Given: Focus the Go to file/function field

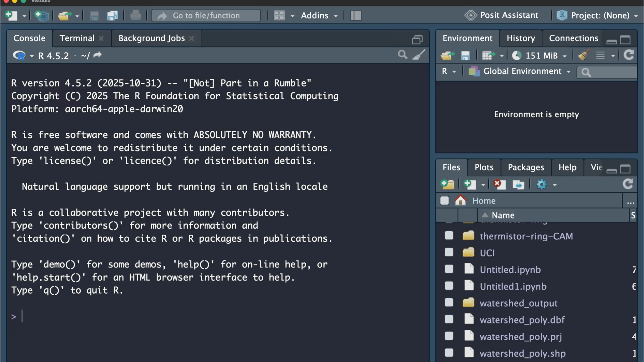Looking at the screenshot, I should pyautogui.click(x=206, y=15).
